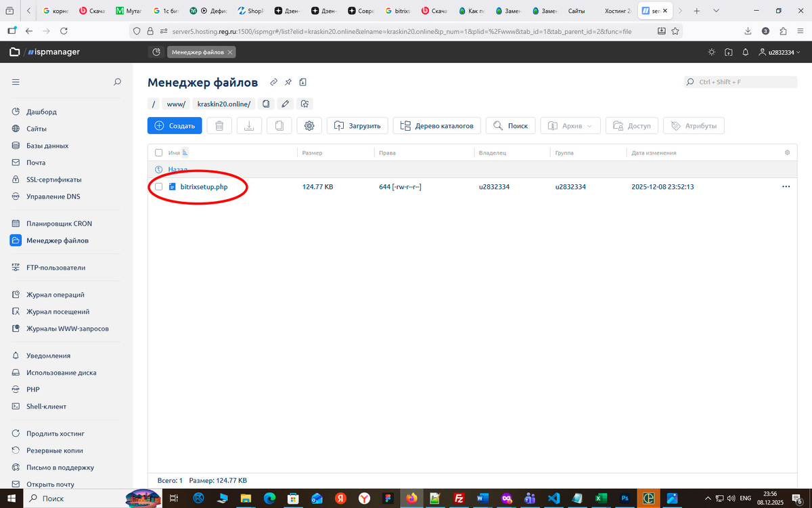Click the copy-link icon beside Менеджер файлов title
The image size is (812, 508).
pos(273,82)
